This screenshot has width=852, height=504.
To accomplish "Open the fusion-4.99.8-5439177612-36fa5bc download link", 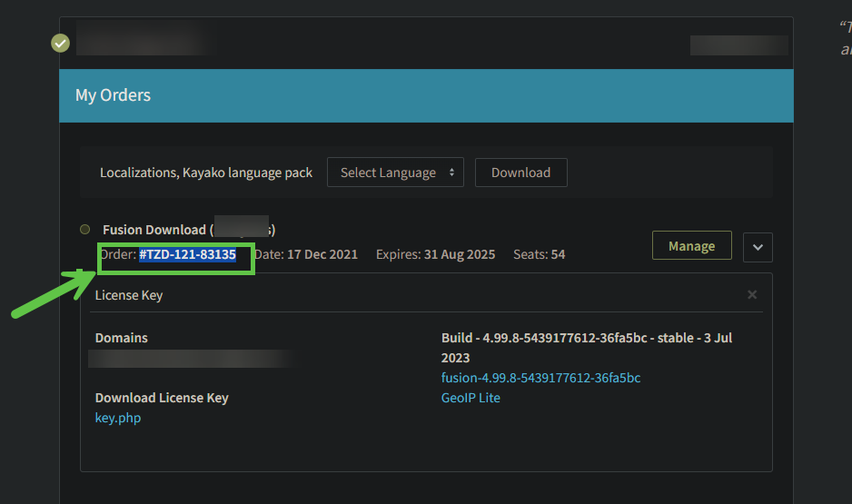I will click(540, 378).
